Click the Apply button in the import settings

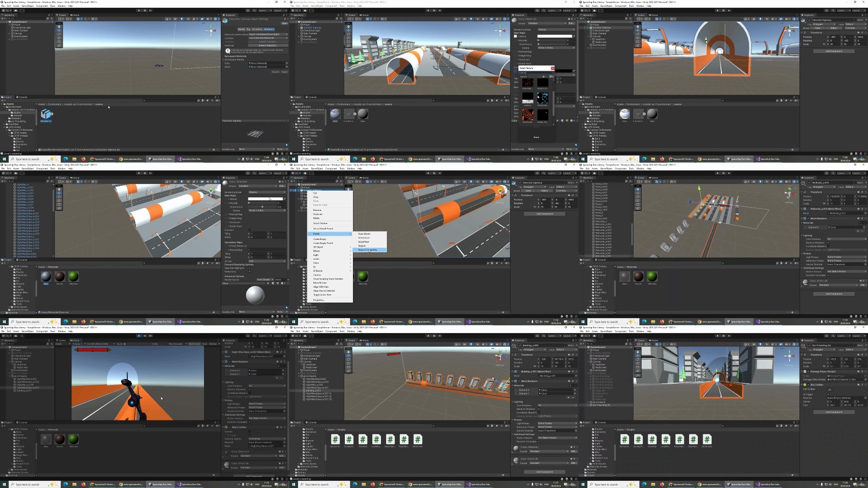(x=284, y=71)
